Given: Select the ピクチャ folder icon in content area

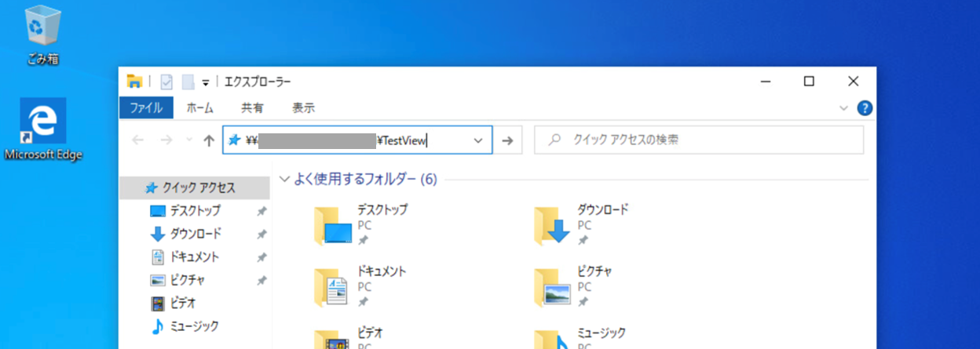Looking at the screenshot, I should click(x=551, y=287).
